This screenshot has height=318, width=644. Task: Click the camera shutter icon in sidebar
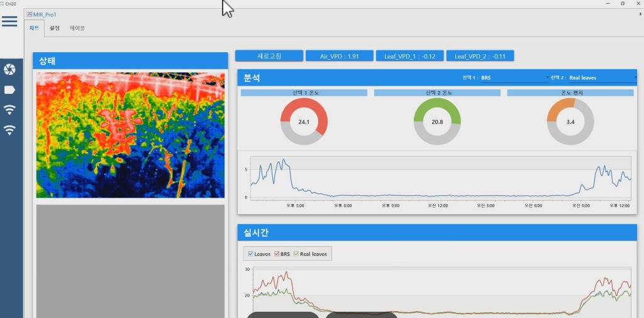pos(9,69)
